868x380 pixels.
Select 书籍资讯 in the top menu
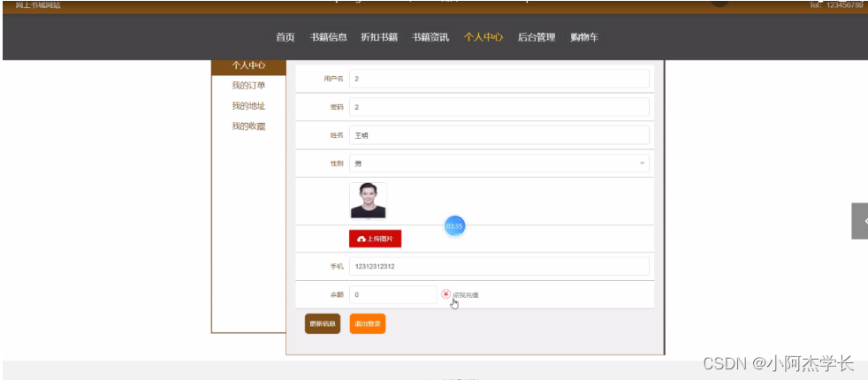[430, 37]
